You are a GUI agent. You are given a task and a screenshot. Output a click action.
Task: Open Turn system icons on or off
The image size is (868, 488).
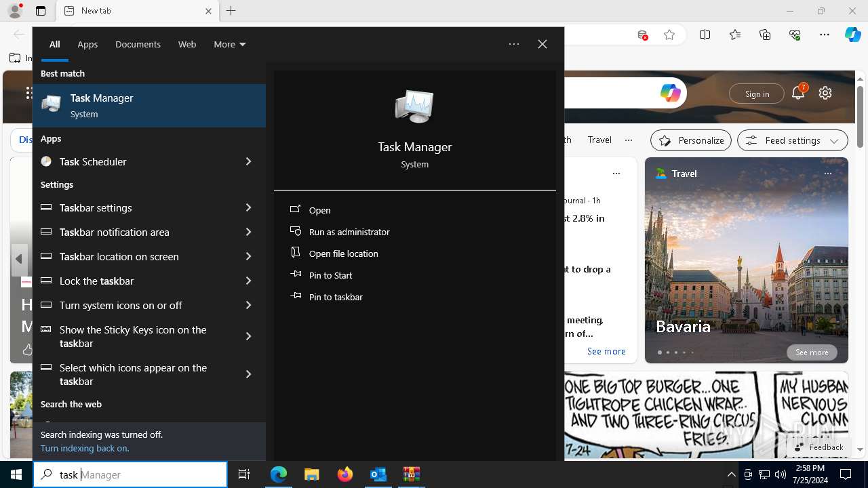(132, 305)
